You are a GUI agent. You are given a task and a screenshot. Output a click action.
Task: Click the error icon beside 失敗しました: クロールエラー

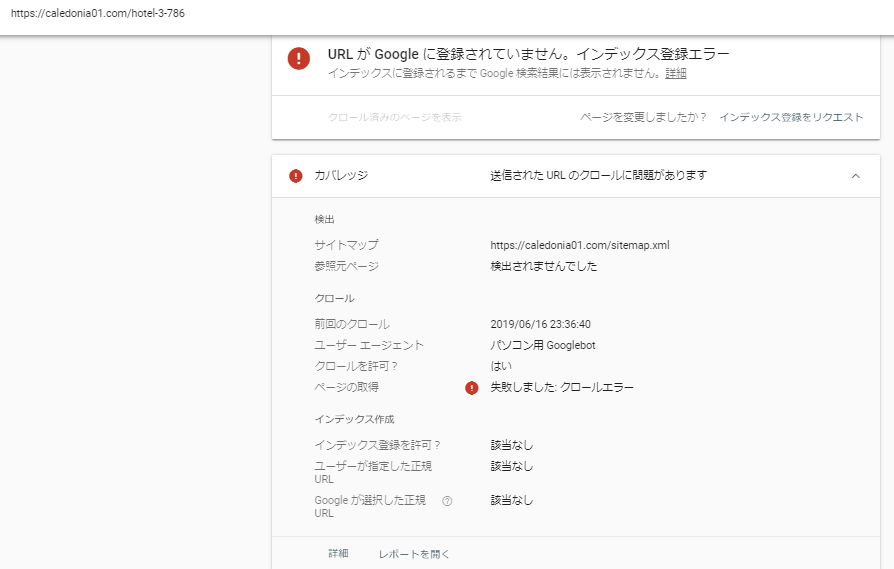[472, 388]
